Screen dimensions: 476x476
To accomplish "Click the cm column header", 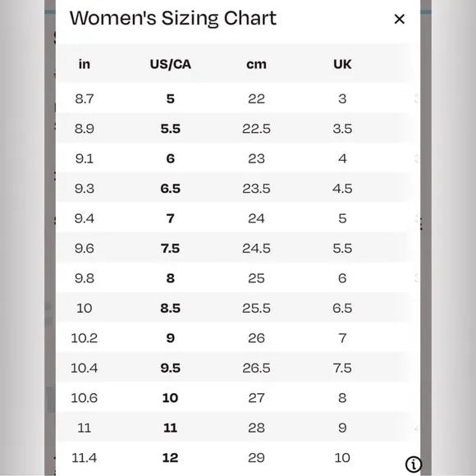I will coord(256,64).
